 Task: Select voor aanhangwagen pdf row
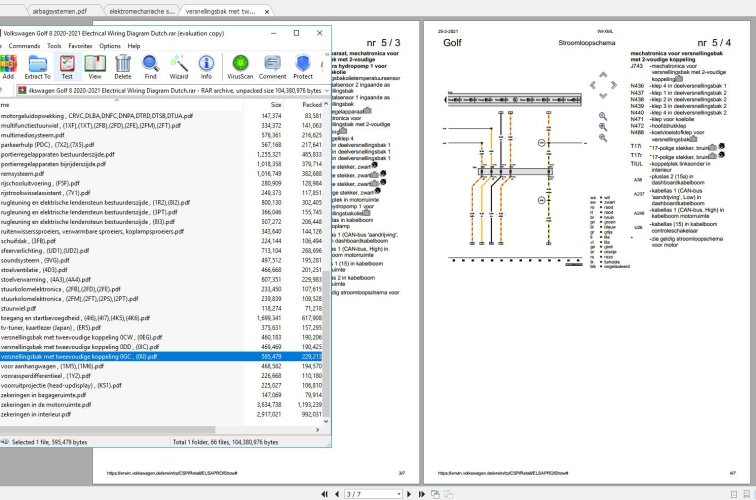[162, 366]
